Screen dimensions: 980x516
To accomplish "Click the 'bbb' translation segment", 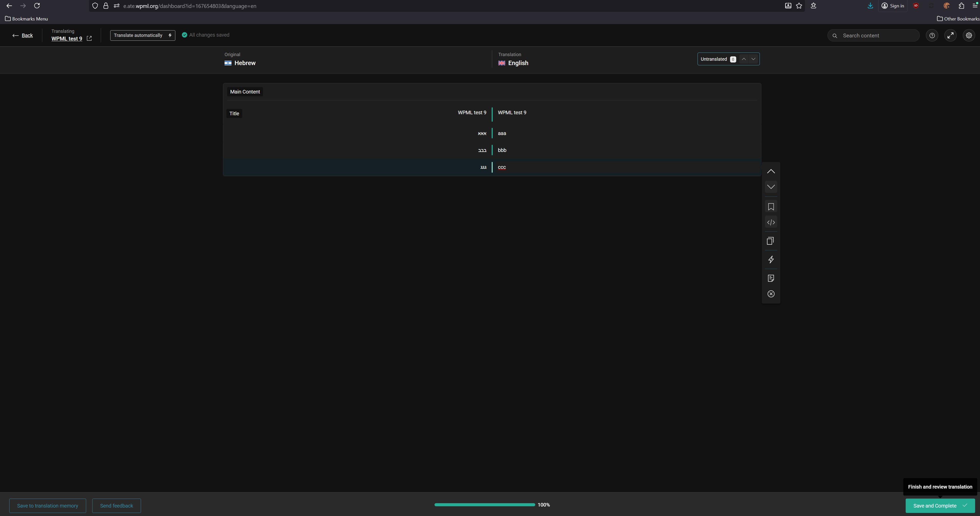I will pos(502,150).
